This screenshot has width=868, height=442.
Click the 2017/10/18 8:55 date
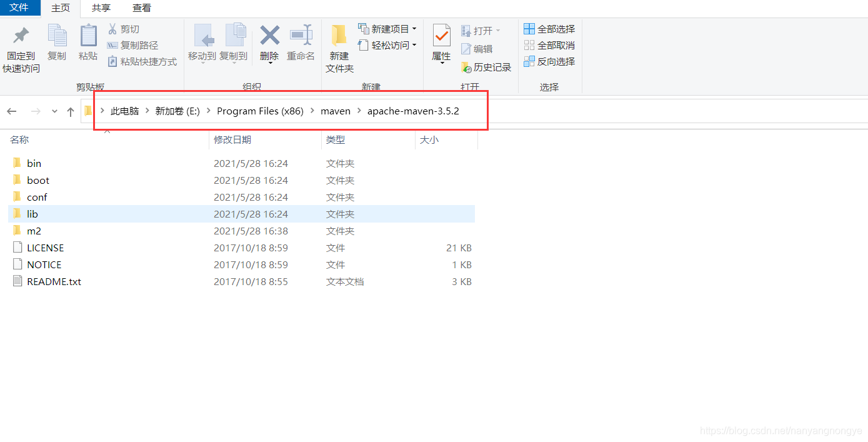click(x=251, y=281)
